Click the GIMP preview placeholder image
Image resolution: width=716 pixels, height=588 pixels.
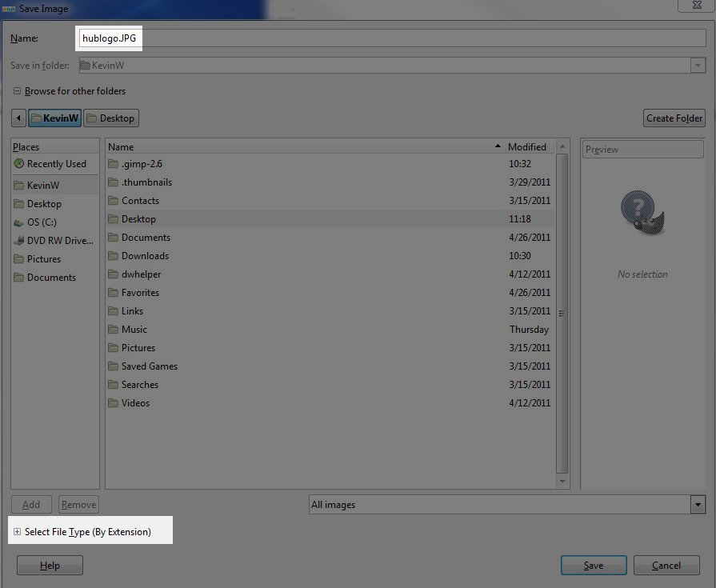(642, 213)
